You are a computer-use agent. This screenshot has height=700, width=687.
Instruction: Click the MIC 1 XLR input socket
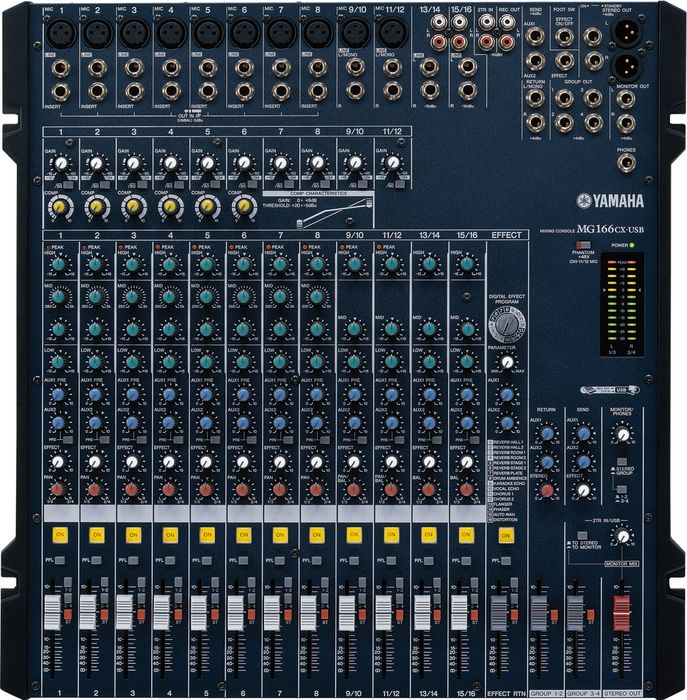[x=59, y=34]
